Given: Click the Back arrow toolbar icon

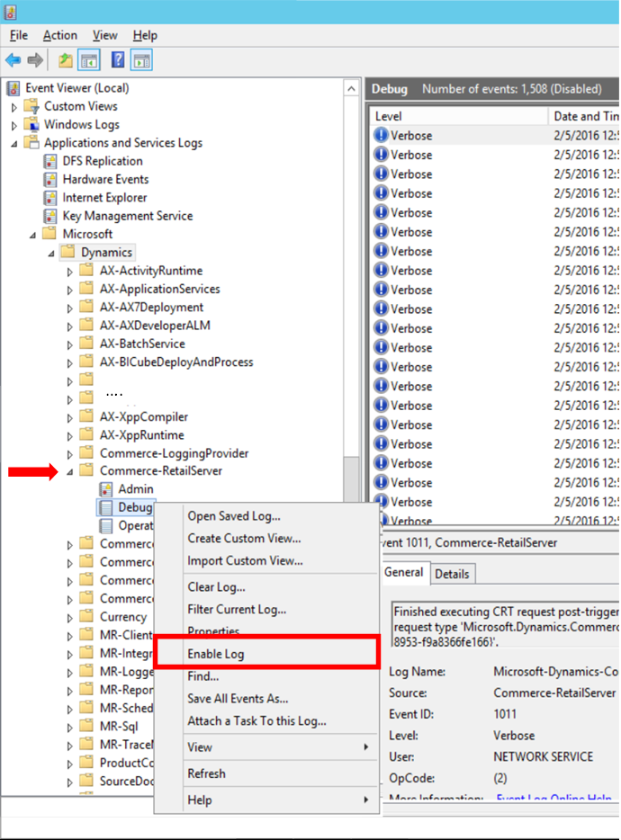Looking at the screenshot, I should 13,60.
